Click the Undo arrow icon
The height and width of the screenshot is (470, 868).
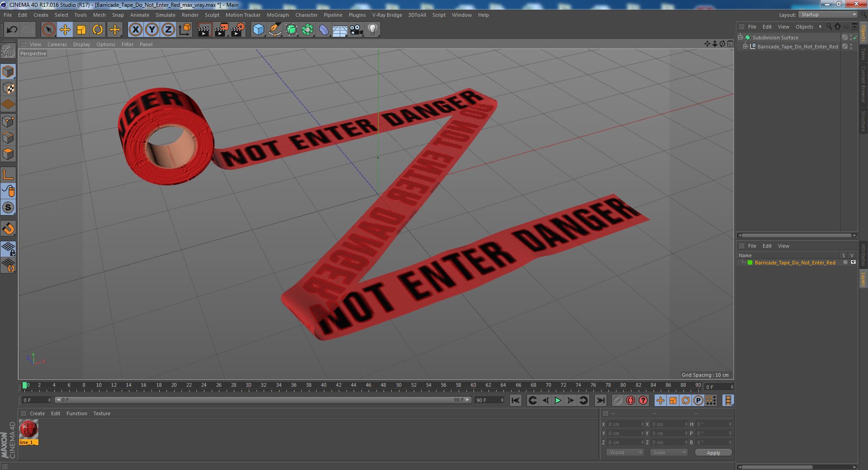tap(12, 30)
